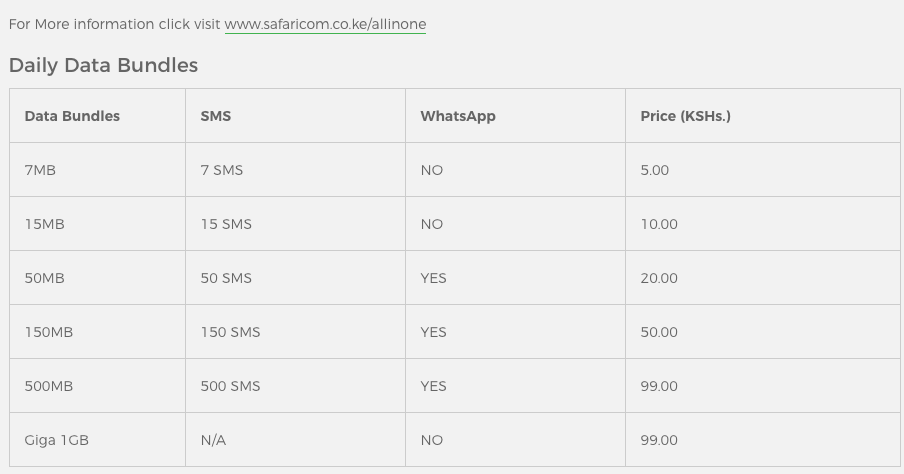Click the 50MB data bundle cell
The image size is (904, 474).
[44, 278]
